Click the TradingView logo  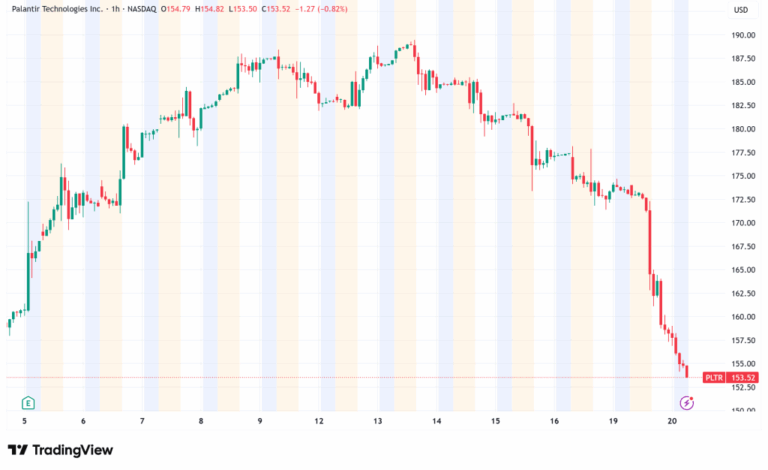60,450
